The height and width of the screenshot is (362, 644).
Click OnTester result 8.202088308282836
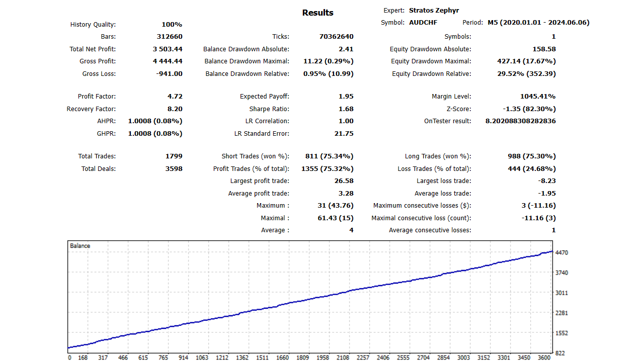[x=521, y=121]
